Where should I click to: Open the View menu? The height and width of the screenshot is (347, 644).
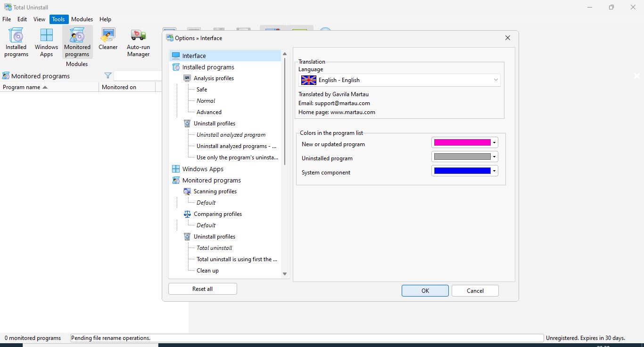tap(40, 19)
